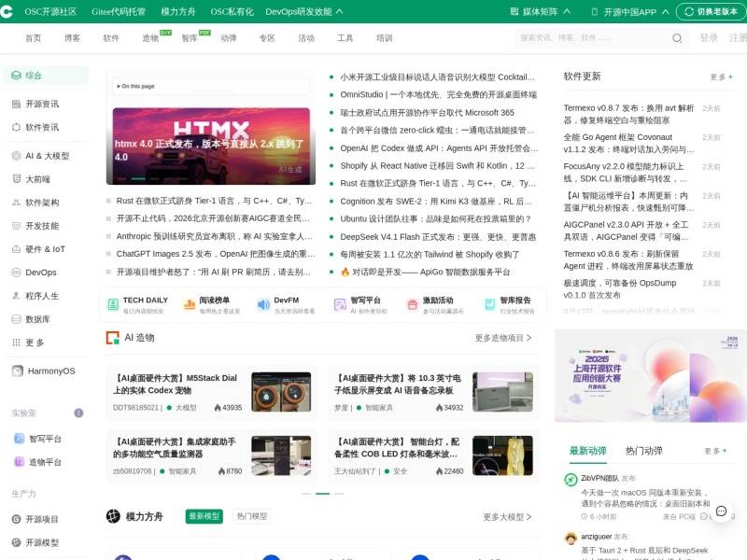Click the 造物平台 sidebar icon
This screenshot has width=747, height=560.
(x=19, y=462)
